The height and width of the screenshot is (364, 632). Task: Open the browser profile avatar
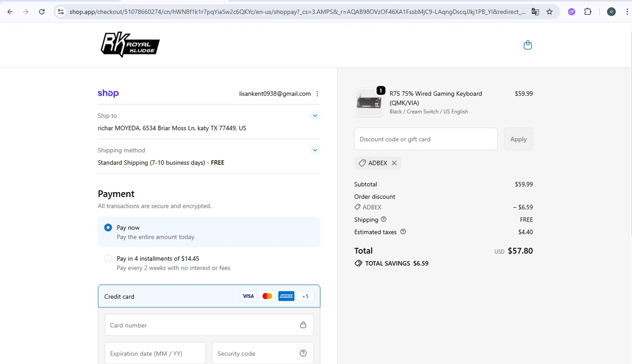tap(611, 12)
